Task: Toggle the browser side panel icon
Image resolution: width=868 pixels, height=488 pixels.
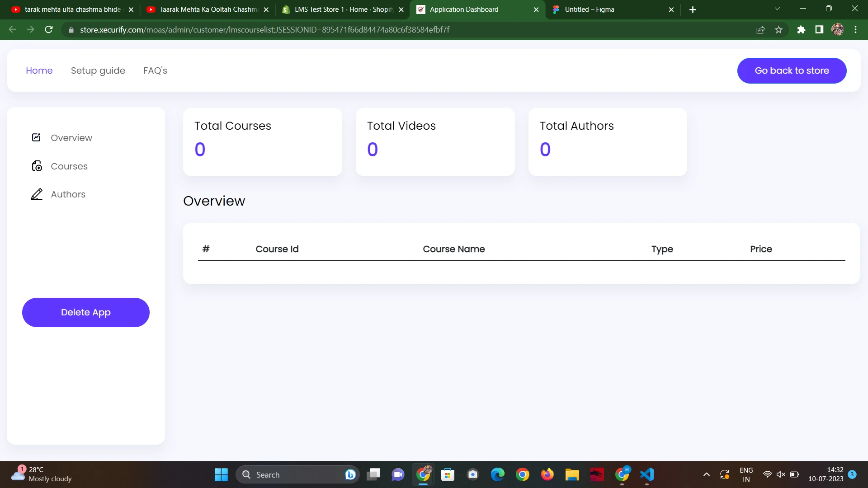Action: (x=819, y=30)
